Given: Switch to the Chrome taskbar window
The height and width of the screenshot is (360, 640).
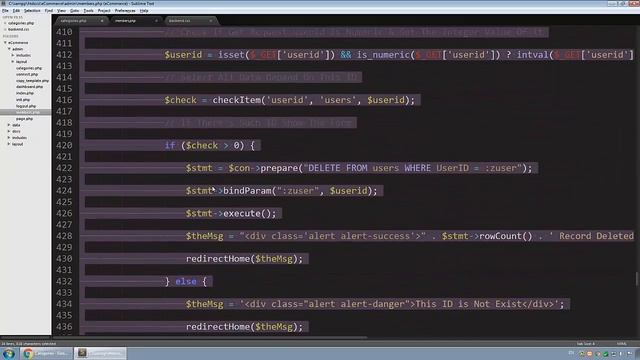Looking at the screenshot, I should coord(46,353).
